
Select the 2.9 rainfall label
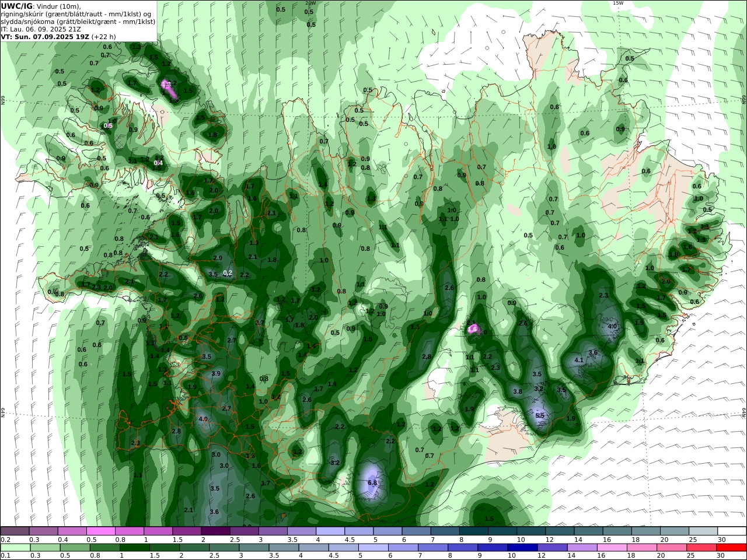[218, 258]
